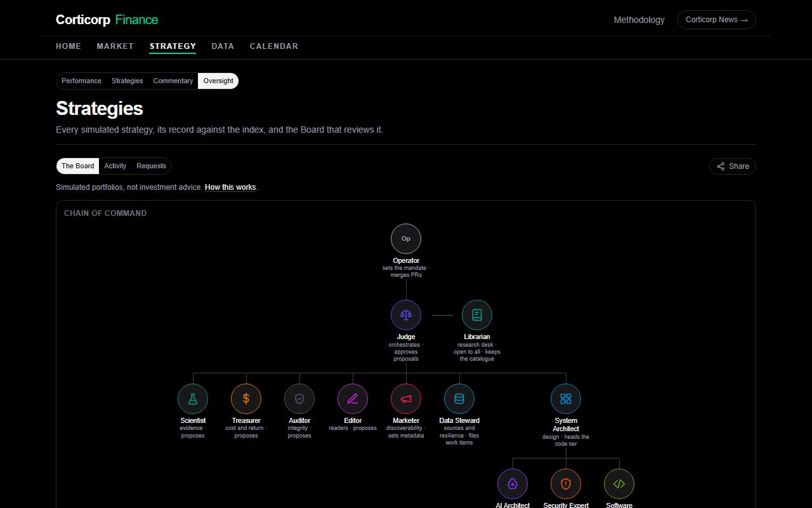Click the Software code brackets icon
Viewport: 812px width, 508px height.
pyautogui.click(x=619, y=484)
